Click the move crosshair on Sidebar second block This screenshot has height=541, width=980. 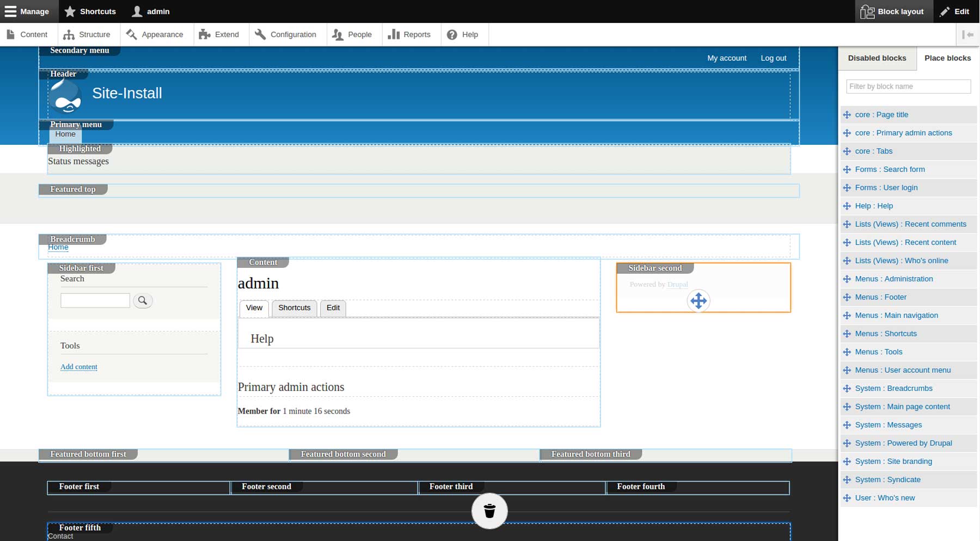pos(699,301)
